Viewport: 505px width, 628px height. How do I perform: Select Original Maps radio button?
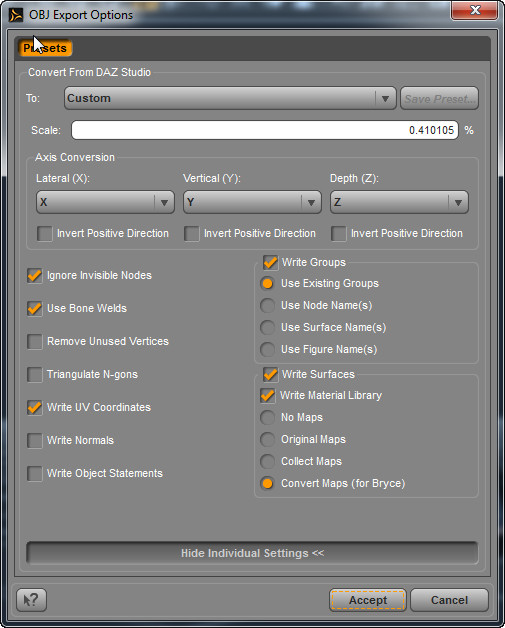click(267, 439)
